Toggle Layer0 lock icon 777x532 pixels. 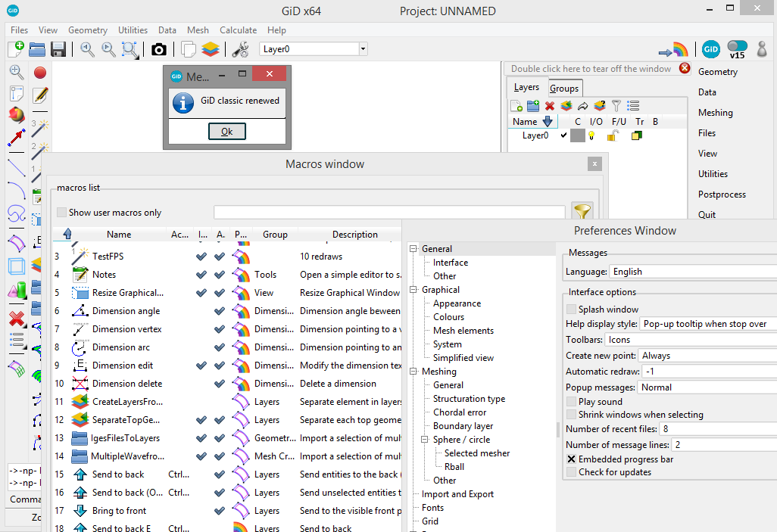click(613, 135)
